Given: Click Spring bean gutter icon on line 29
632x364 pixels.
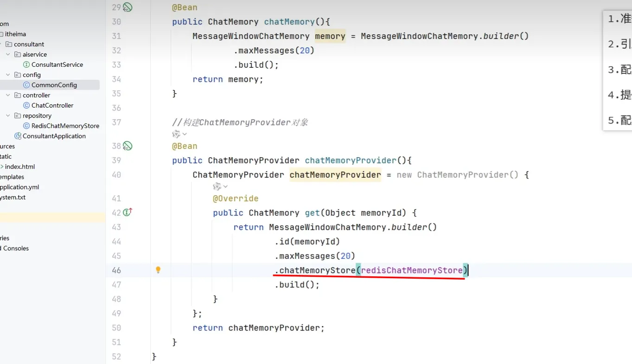Looking at the screenshot, I should pos(128,7).
